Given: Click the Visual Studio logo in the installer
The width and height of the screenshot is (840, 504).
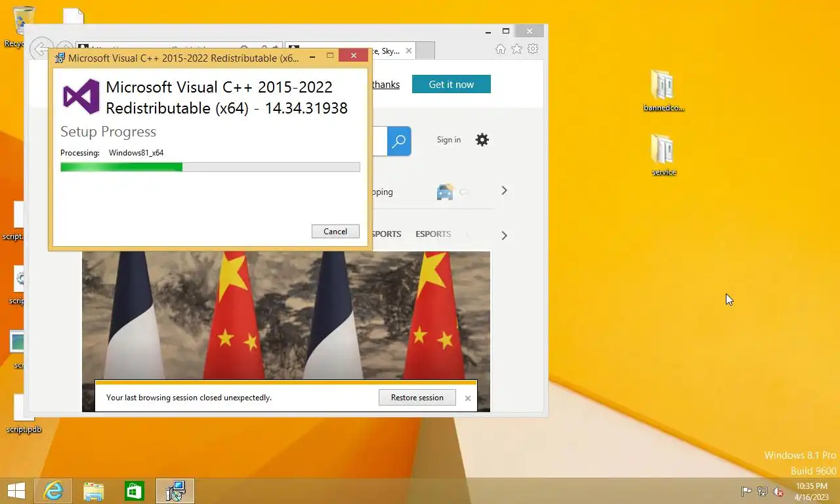Looking at the screenshot, I should 81,96.
